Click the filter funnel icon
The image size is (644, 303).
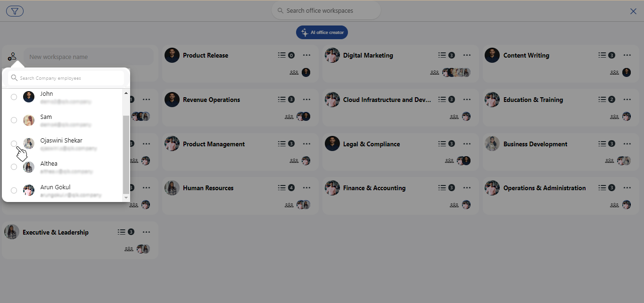[15, 11]
